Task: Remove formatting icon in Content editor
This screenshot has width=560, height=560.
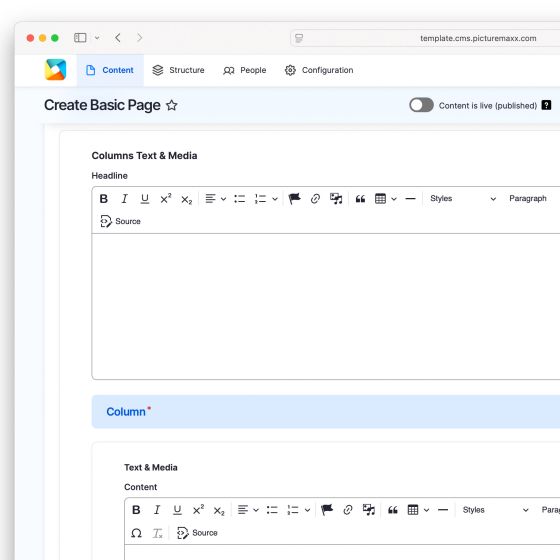Action: pyautogui.click(x=157, y=533)
